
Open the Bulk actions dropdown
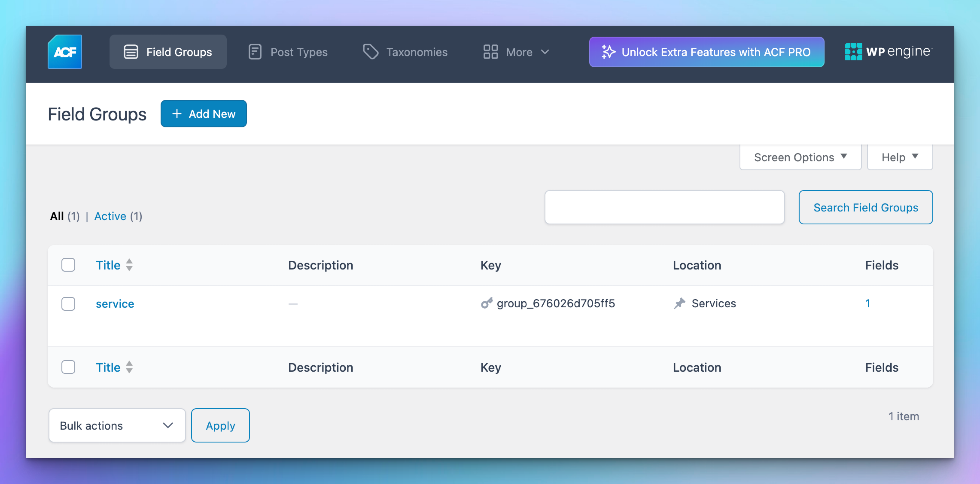point(117,425)
